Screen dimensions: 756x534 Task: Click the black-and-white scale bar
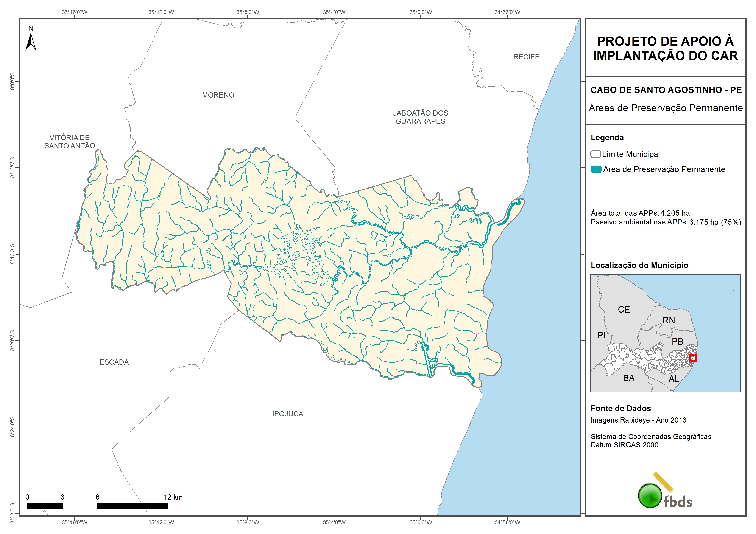coord(97,506)
